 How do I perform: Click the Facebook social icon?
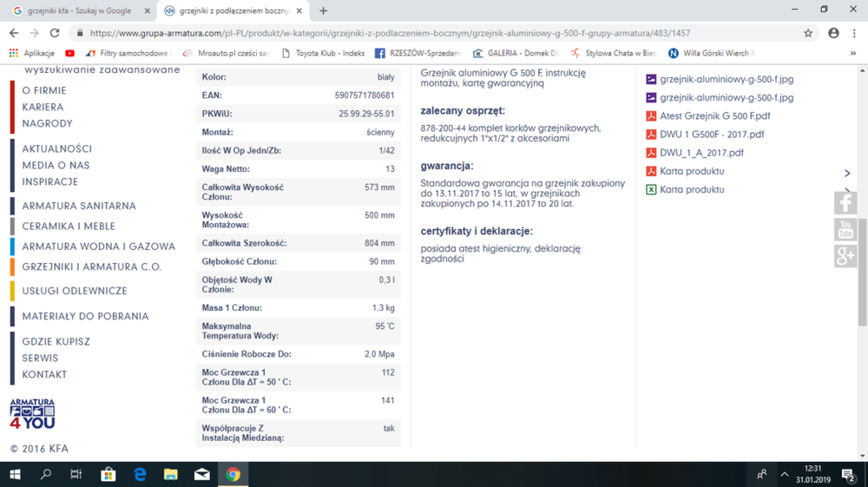click(x=845, y=202)
